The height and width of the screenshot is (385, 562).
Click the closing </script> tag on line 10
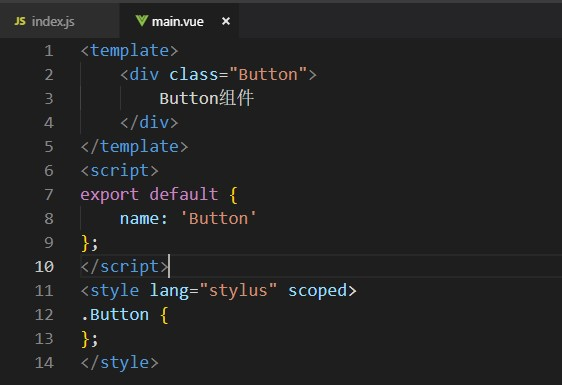(124, 267)
